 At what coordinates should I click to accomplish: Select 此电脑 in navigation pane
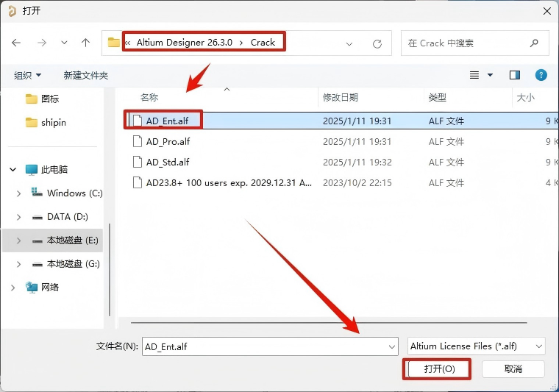46,170
